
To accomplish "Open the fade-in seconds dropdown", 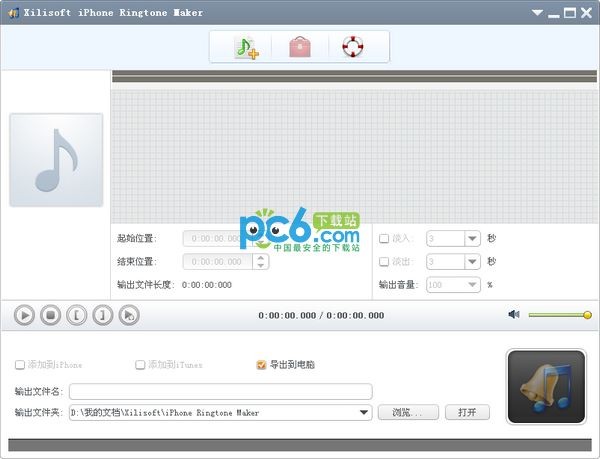I will click(472, 239).
